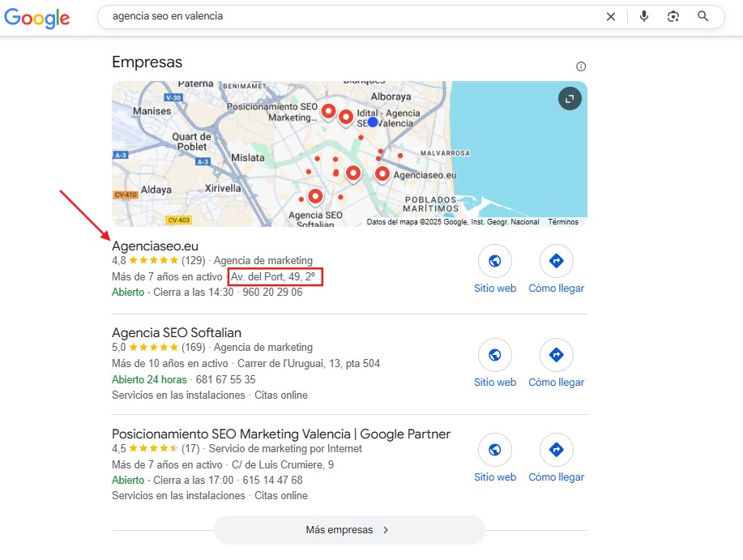The height and width of the screenshot is (560, 743).
Task: Click 'Sitio web' label for Posicionamiento SEO Marketing
Action: pos(495,477)
